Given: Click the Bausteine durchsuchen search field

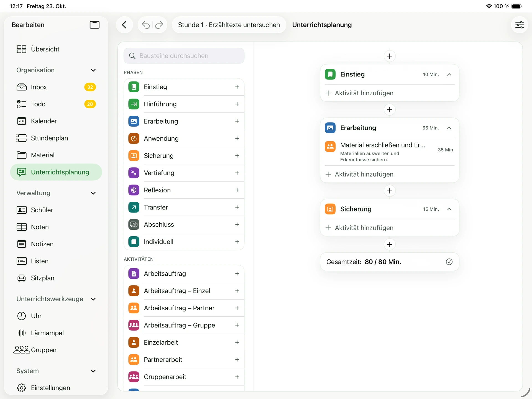Looking at the screenshot, I should pos(184,56).
